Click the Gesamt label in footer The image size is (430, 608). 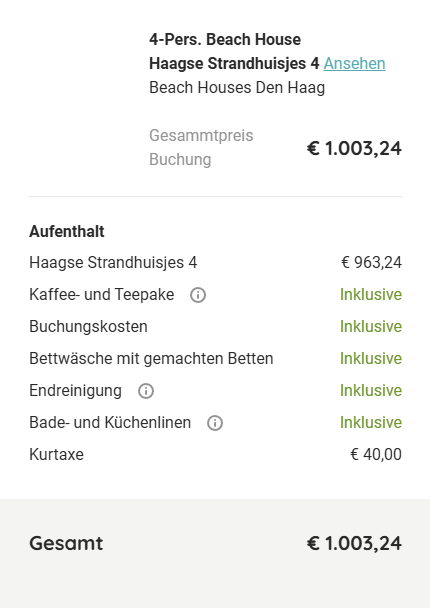(x=66, y=543)
